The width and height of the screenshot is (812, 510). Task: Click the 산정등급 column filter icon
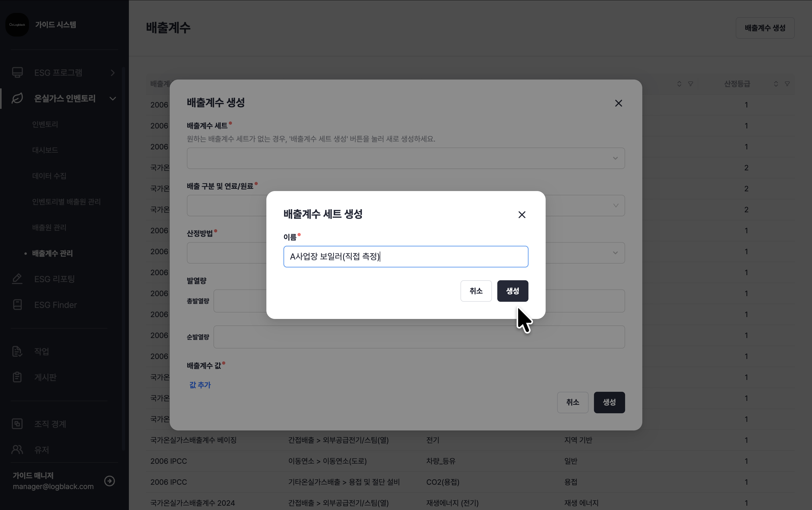pos(787,84)
